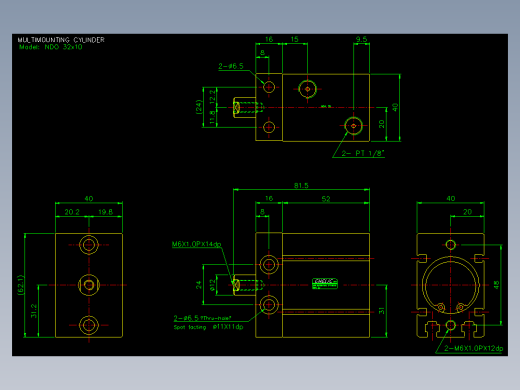Click the 15 dimension value
The image size is (520, 390).
[295, 39]
